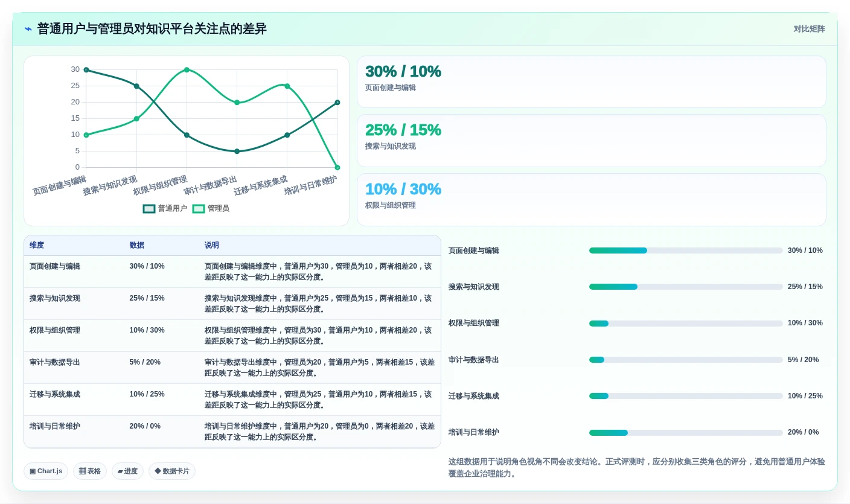The height and width of the screenshot is (504, 850).
Task: Click the 数据卡片 tag chip
Action: point(172,471)
